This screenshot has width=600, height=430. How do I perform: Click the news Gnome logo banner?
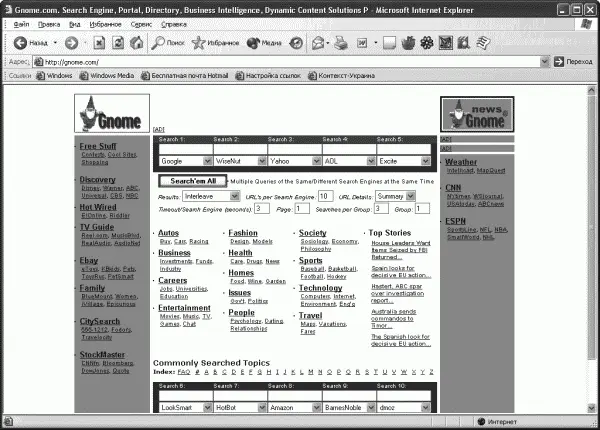pyautogui.click(x=477, y=114)
